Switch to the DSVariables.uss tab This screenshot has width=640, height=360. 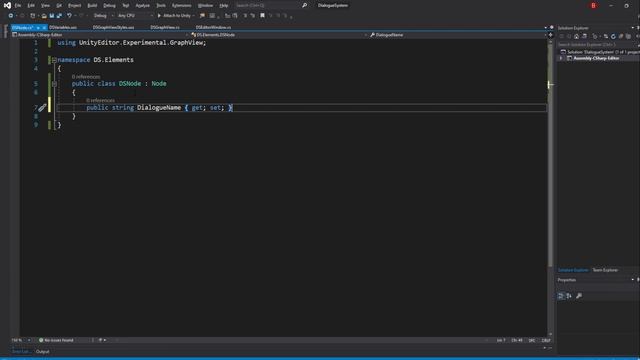63,27
